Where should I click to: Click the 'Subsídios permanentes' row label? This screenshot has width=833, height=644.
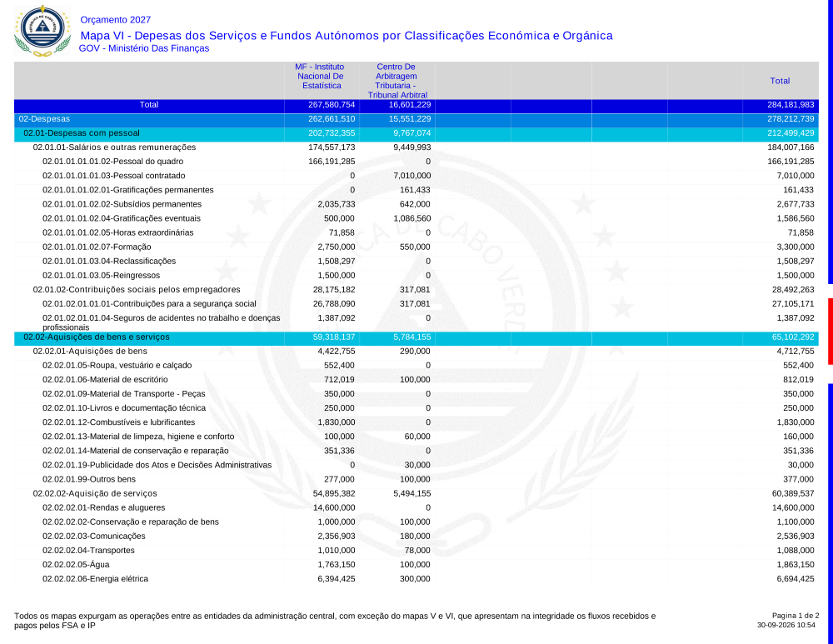tap(122, 204)
